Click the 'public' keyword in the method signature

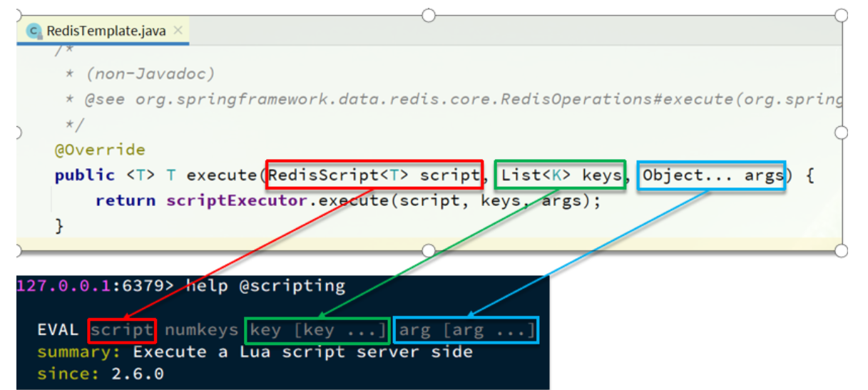84,175
